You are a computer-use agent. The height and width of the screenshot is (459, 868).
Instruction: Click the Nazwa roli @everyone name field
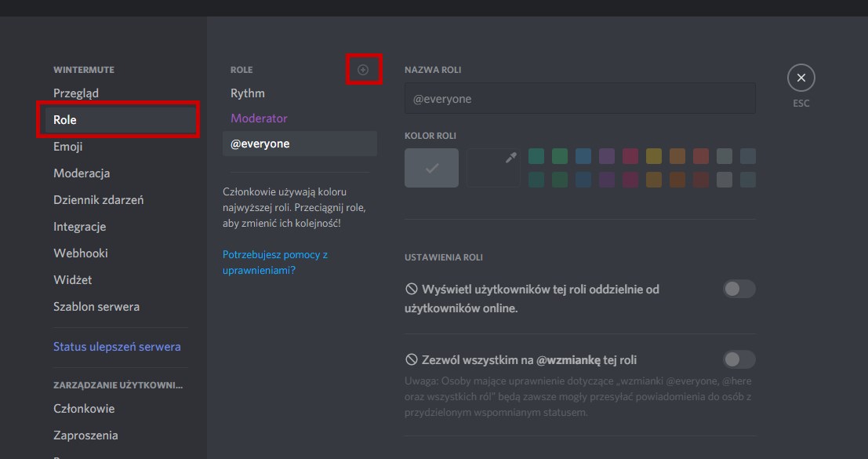(x=579, y=99)
